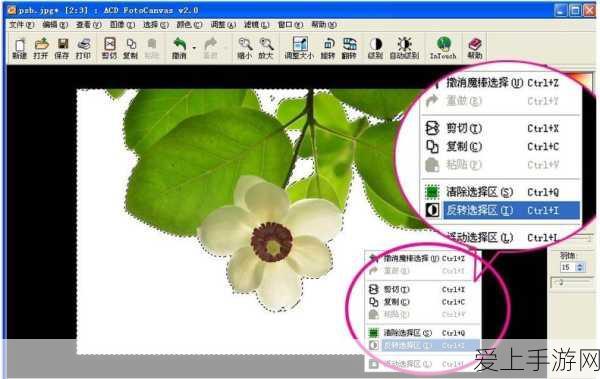Click the 自动级别 (Auto levels) sun icon
600x379 pixels.
click(404, 48)
